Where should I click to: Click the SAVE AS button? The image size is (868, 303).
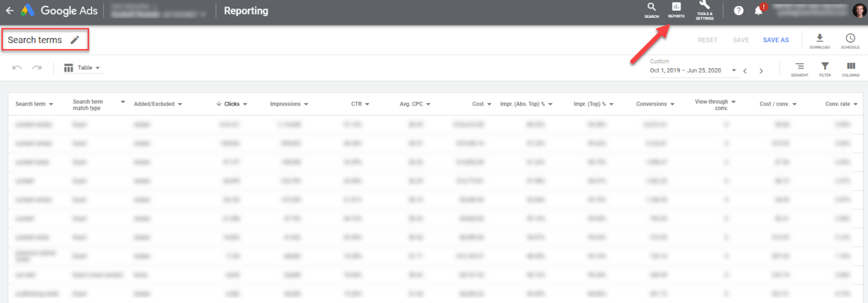(x=775, y=40)
